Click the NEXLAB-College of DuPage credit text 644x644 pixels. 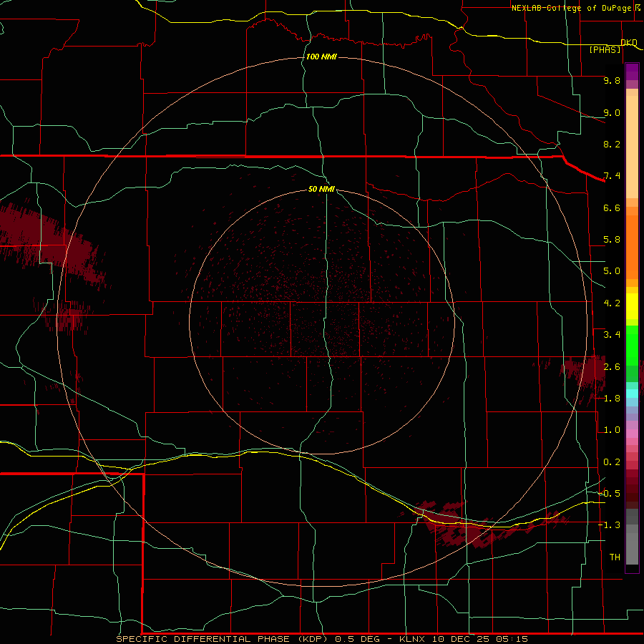click(x=571, y=8)
